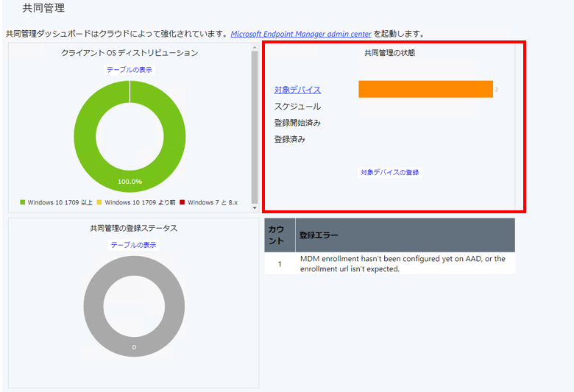Image resolution: width=574 pixels, height=392 pixels.
Task: Click the 100.0% label on the green donut
Action: coord(130,181)
